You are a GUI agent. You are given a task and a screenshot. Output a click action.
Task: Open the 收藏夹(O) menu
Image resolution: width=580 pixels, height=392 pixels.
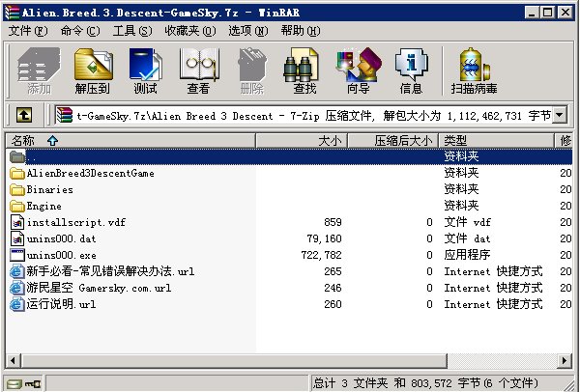coord(190,31)
